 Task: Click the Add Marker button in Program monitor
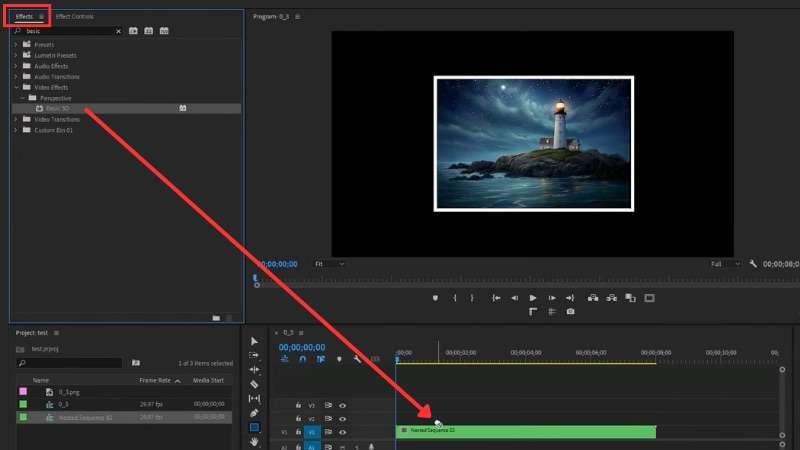[x=435, y=298]
